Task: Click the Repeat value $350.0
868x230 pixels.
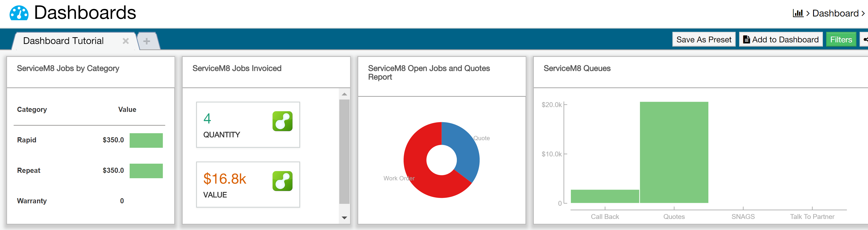Action: point(113,170)
